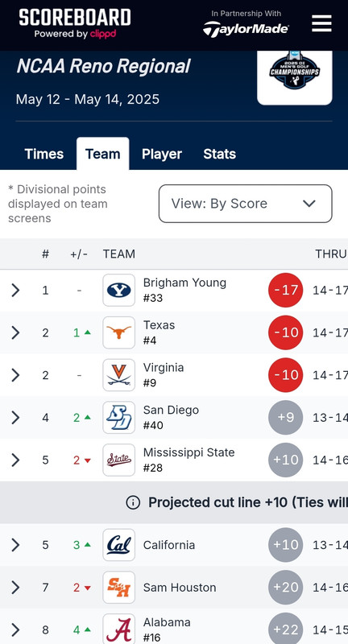Click the Brigham Young team logo
Image resolution: width=348 pixels, height=644 pixels.
coord(118,290)
